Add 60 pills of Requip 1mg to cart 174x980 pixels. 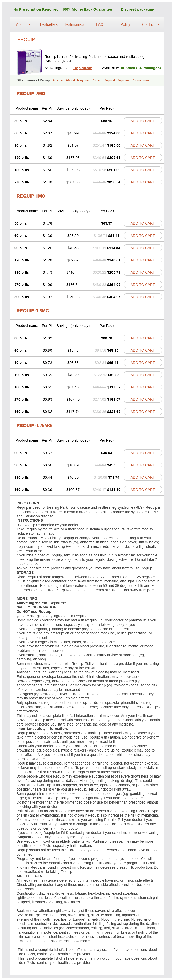tap(142, 236)
